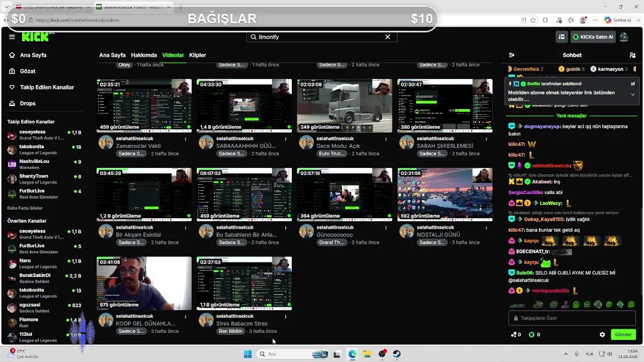Open the browser extensions puzzle icon
The height and width of the screenshot is (362, 644).
click(x=546, y=20)
